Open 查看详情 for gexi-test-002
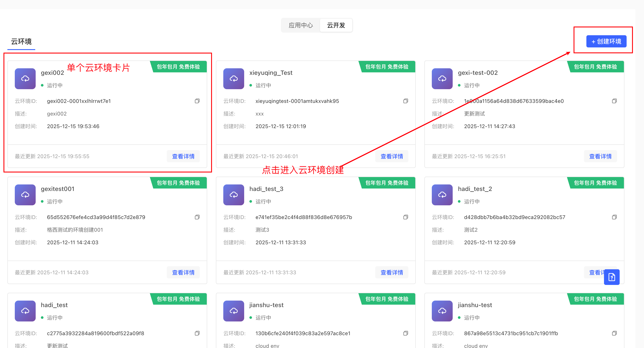The width and height of the screenshot is (644, 348). coord(600,156)
